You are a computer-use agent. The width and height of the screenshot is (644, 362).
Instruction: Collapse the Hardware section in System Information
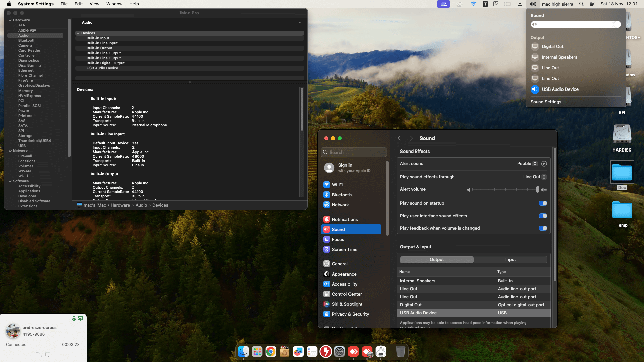[x=10, y=20]
